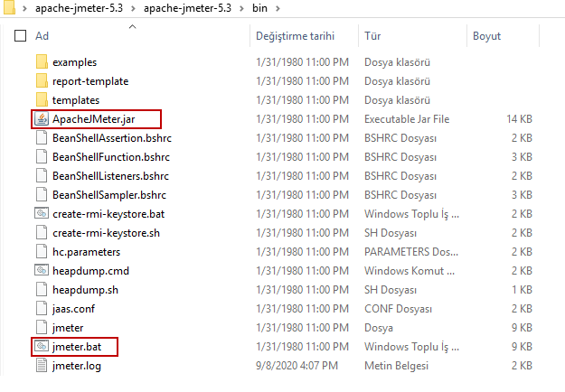
Task: Click the BeanShellListeners.bshrc file icon
Action: 42,176
